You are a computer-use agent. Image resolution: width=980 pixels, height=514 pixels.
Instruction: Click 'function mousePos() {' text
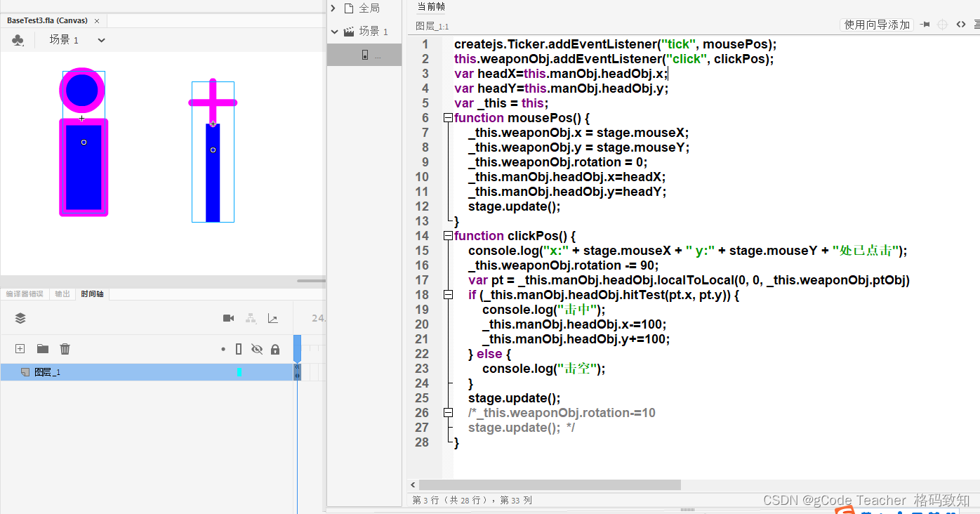tap(522, 118)
